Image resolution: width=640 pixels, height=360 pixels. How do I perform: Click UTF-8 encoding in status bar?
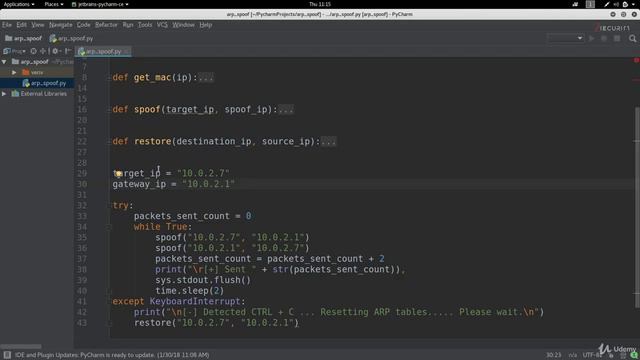pyautogui.click(x=591, y=355)
